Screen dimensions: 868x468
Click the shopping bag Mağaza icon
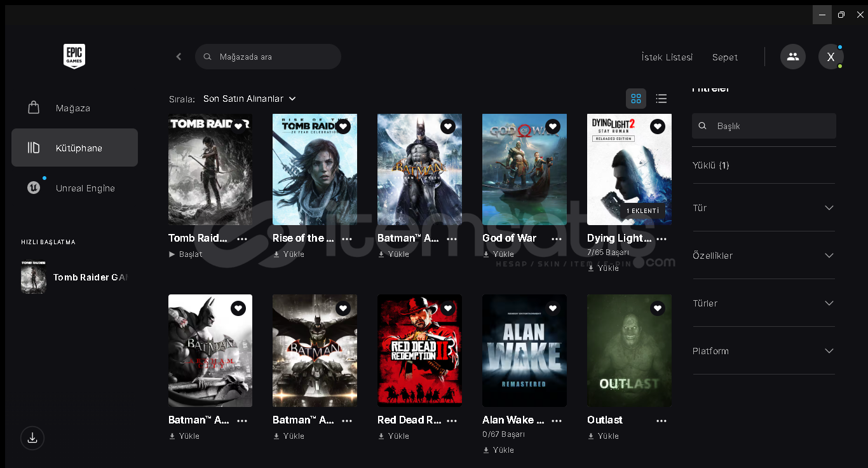[x=34, y=107]
